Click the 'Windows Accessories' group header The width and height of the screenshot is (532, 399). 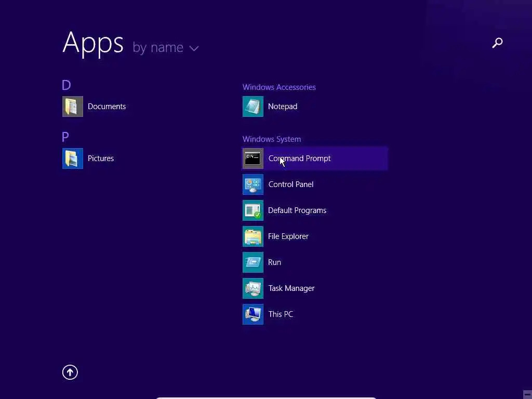(x=279, y=87)
